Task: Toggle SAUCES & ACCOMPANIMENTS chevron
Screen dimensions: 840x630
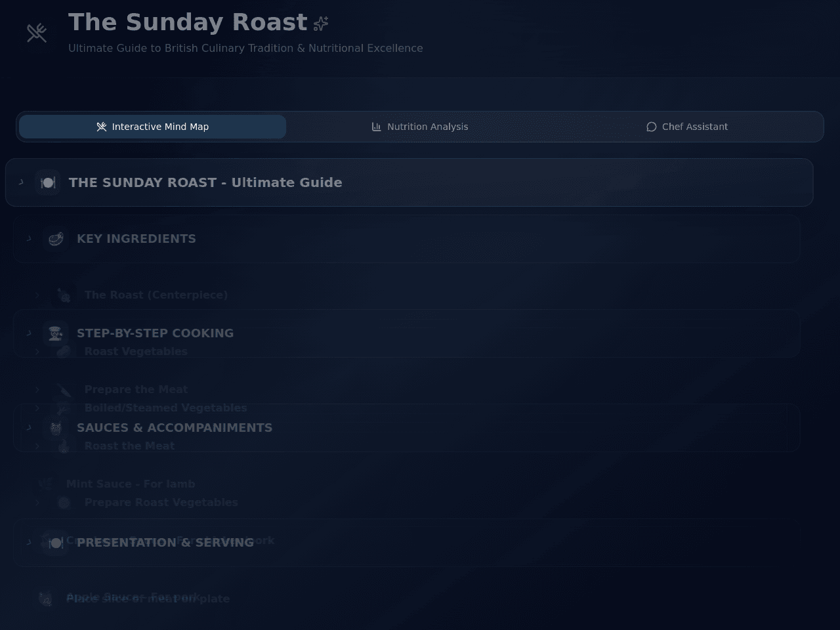Action: (x=29, y=428)
